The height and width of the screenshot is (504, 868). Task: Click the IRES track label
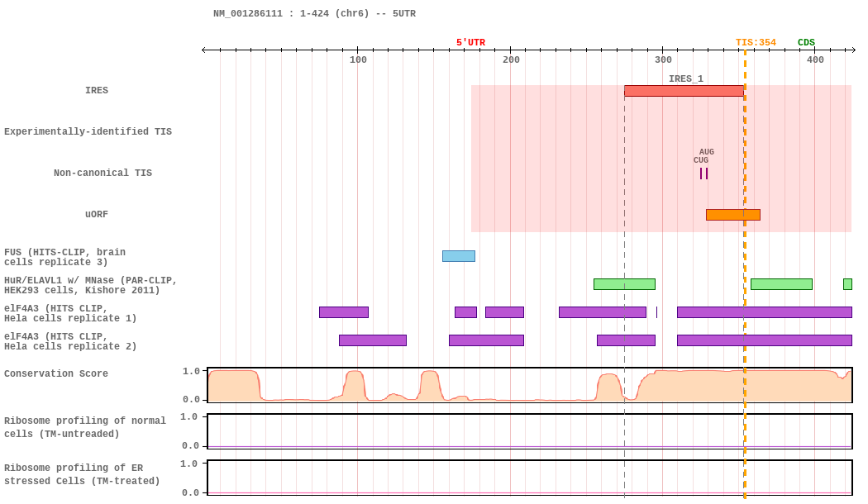click(97, 90)
